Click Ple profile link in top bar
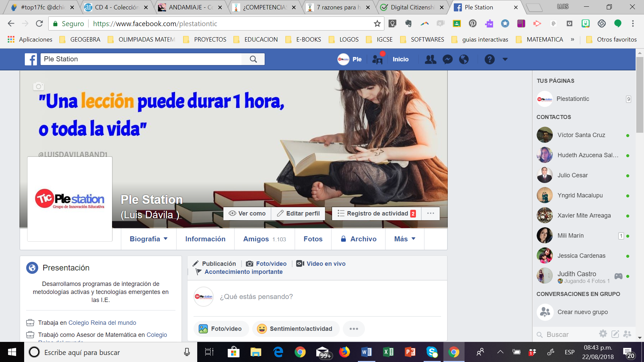Screen dimensions: 644x362 coord(350,59)
